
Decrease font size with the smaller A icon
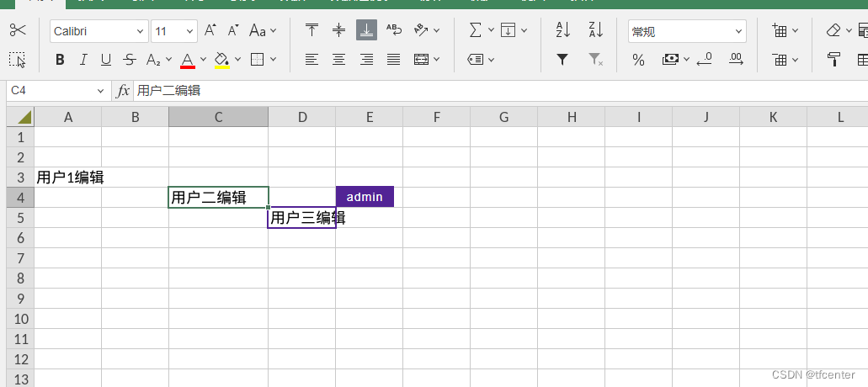233,30
